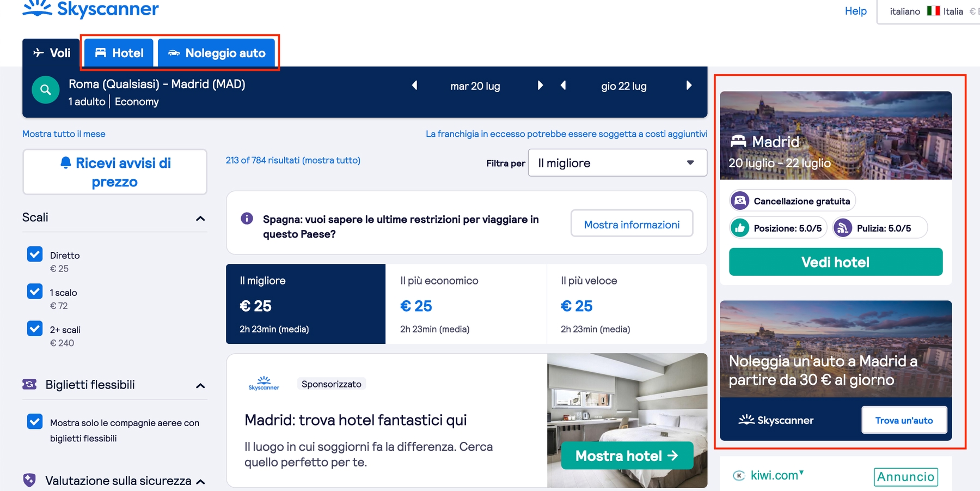980x491 pixels.
Task: Click the Mostra informazioni button
Action: tap(632, 224)
